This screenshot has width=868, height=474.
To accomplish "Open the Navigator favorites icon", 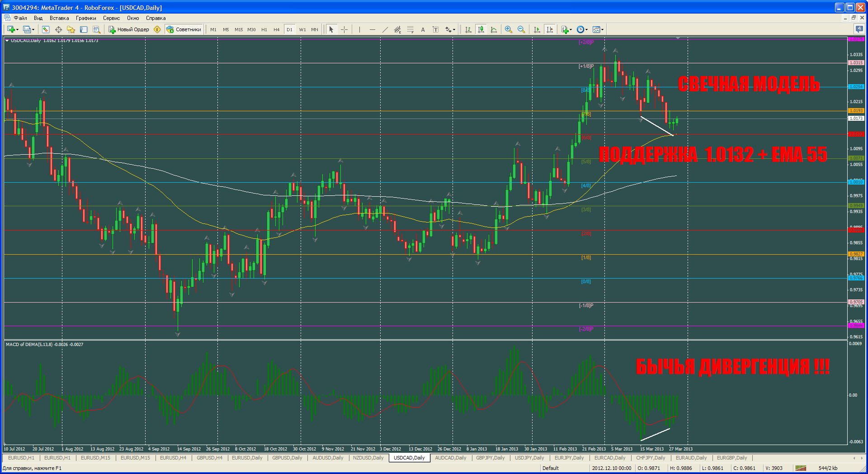I will [x=71, y=29].
